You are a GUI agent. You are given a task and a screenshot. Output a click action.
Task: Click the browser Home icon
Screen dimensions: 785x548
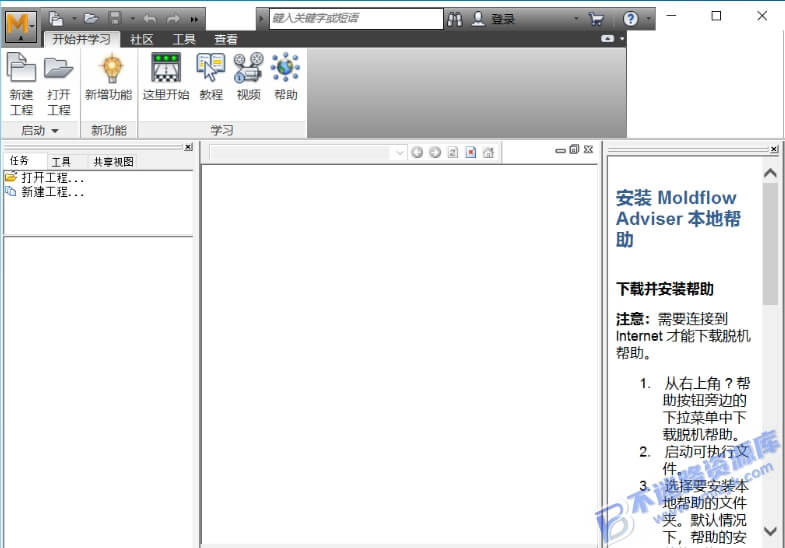[x=489, y=152]
